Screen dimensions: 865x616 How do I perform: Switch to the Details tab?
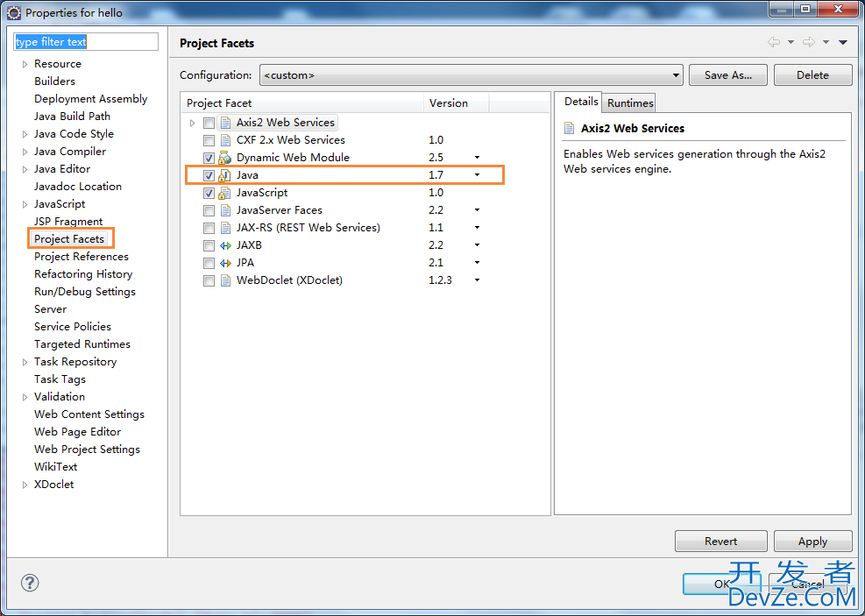point(581,102)
